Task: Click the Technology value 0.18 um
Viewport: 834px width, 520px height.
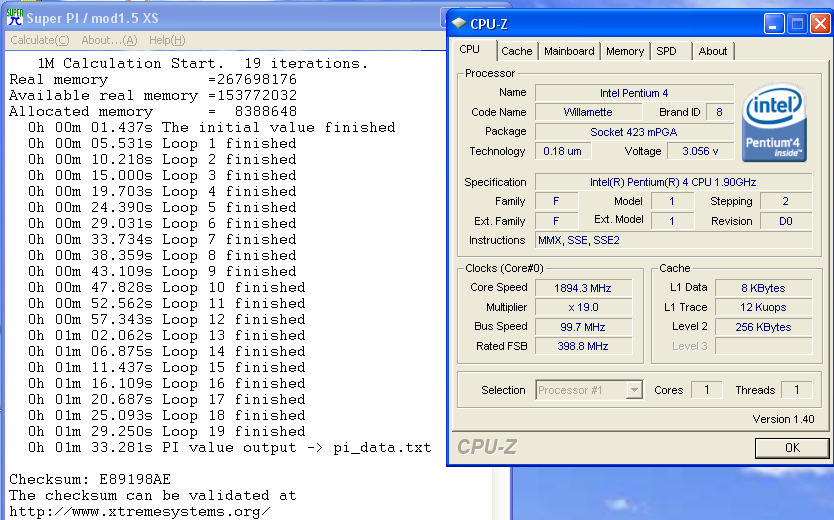Action: pyautogui.click(x=562, y=151)
